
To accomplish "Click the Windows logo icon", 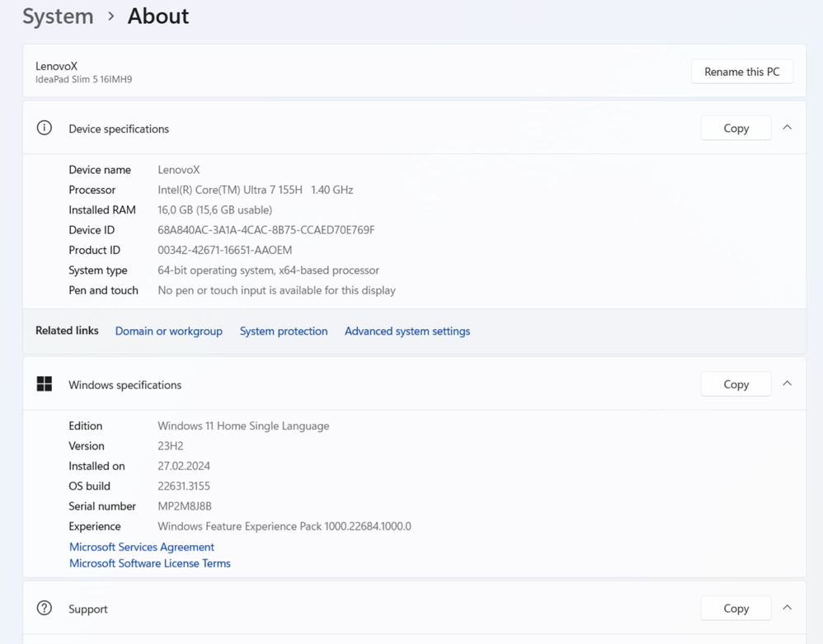I will [x=45, y=384].
